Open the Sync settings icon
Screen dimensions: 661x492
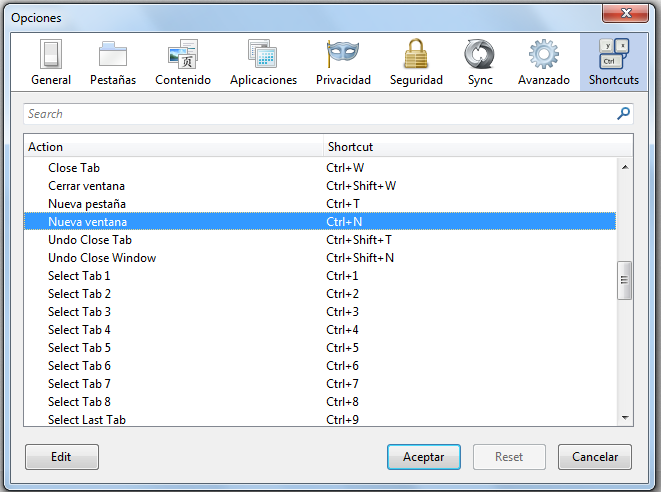click(480, 55)
